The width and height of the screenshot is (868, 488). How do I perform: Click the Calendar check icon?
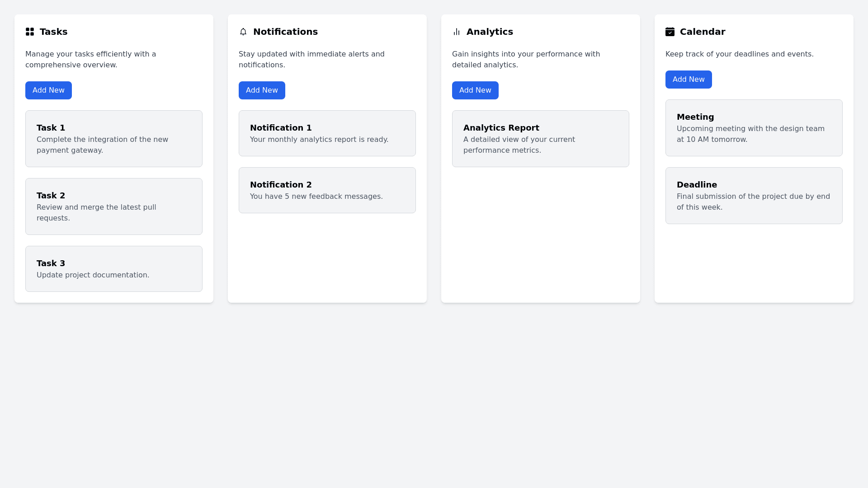(670, 32)
